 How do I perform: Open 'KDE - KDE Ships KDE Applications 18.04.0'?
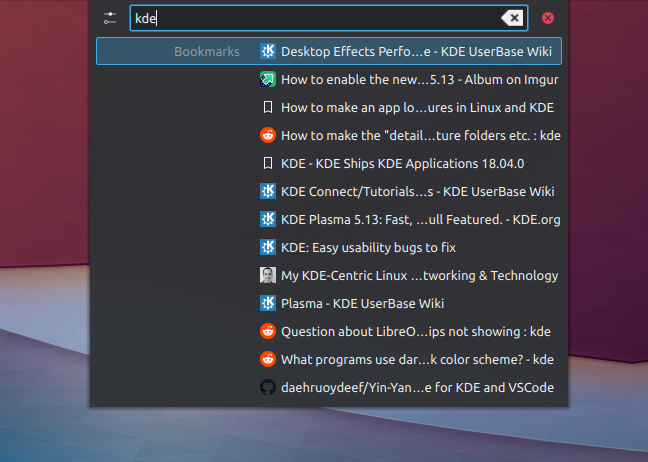pyautogui.click(x=403, y=163)
